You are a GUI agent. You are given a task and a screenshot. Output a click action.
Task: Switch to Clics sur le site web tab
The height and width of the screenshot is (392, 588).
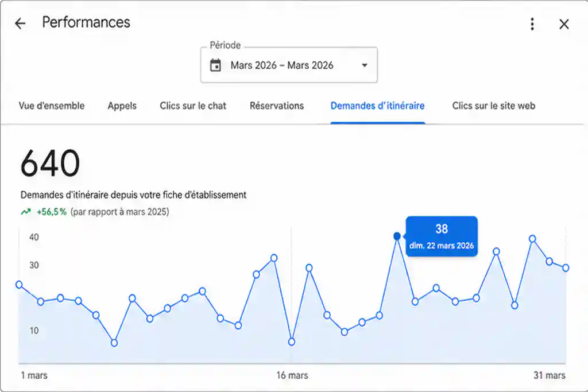pos(493,106)
